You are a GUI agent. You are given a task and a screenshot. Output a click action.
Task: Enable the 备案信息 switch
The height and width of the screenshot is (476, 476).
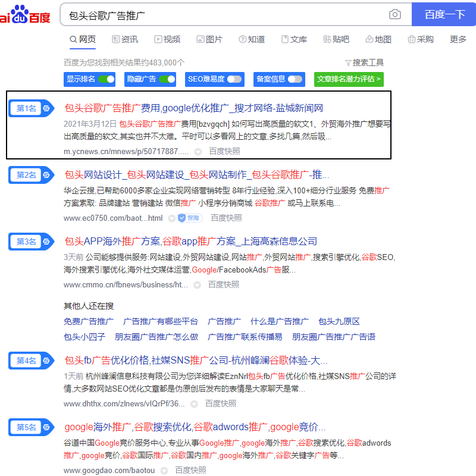(x=295, y=79)
